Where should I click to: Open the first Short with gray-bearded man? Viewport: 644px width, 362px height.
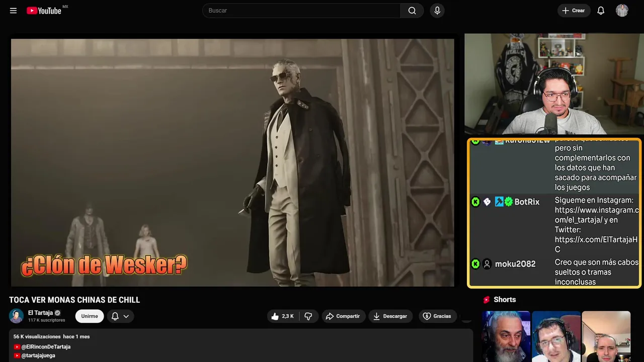(x=506, y=336)
